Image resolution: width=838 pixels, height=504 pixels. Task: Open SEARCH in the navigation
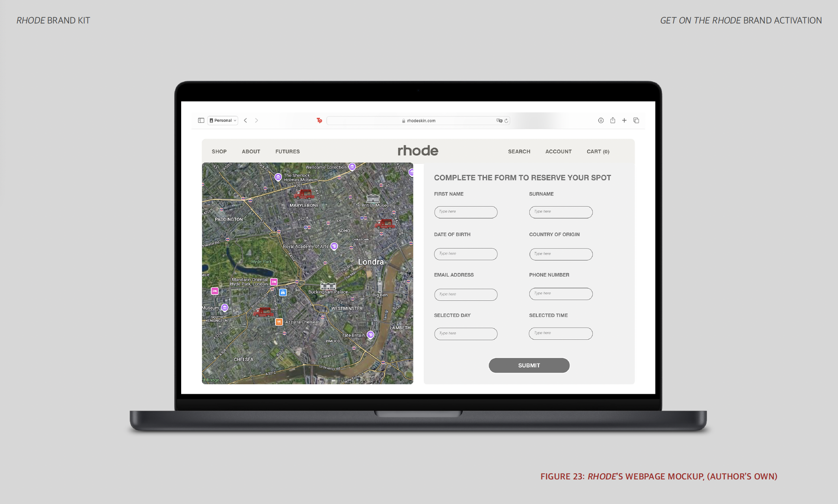click(x=519, y=152)
